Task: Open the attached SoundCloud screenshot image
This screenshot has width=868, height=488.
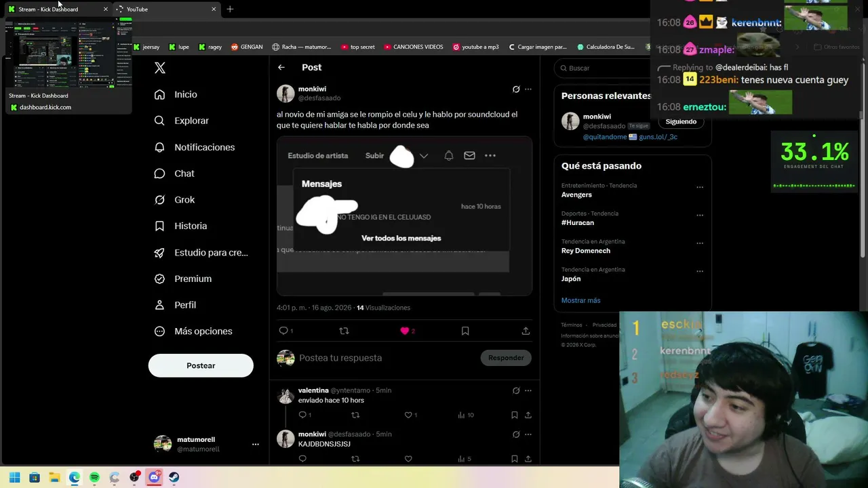Action: point(404,216)
